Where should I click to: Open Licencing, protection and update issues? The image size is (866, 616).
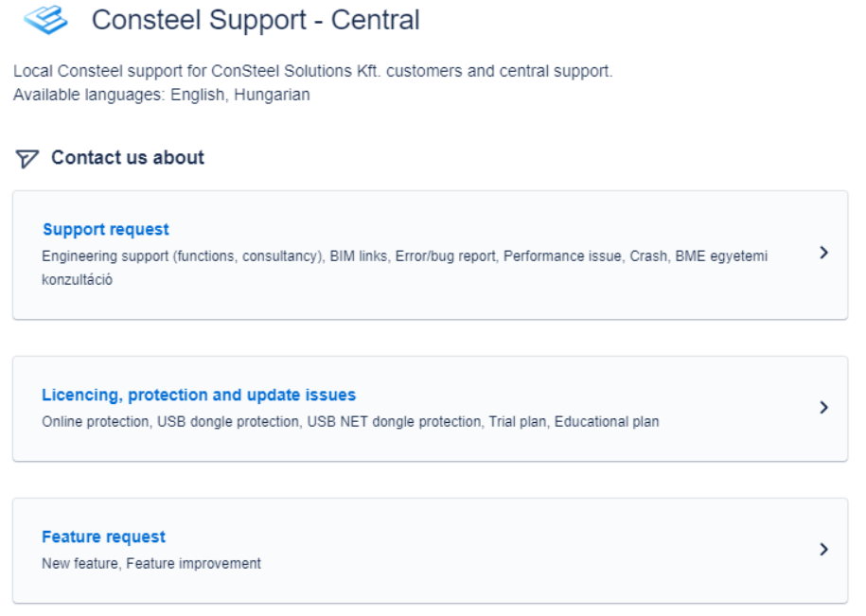199,395
